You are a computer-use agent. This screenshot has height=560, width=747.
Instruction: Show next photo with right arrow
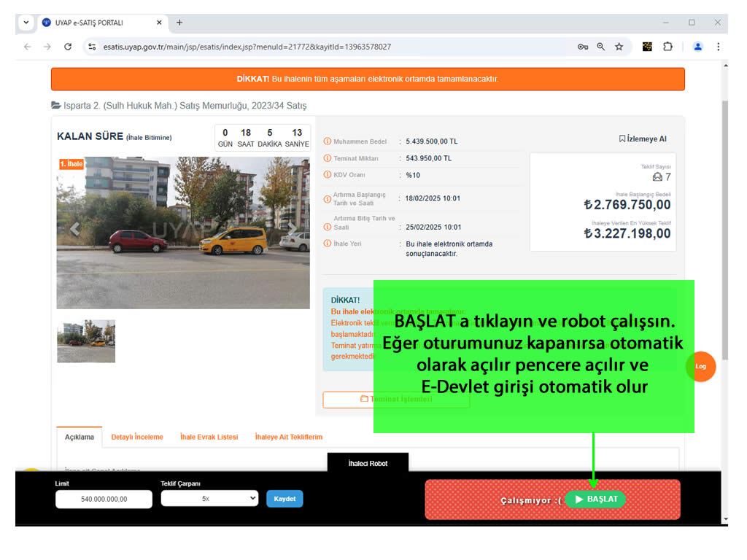point(292,229)
